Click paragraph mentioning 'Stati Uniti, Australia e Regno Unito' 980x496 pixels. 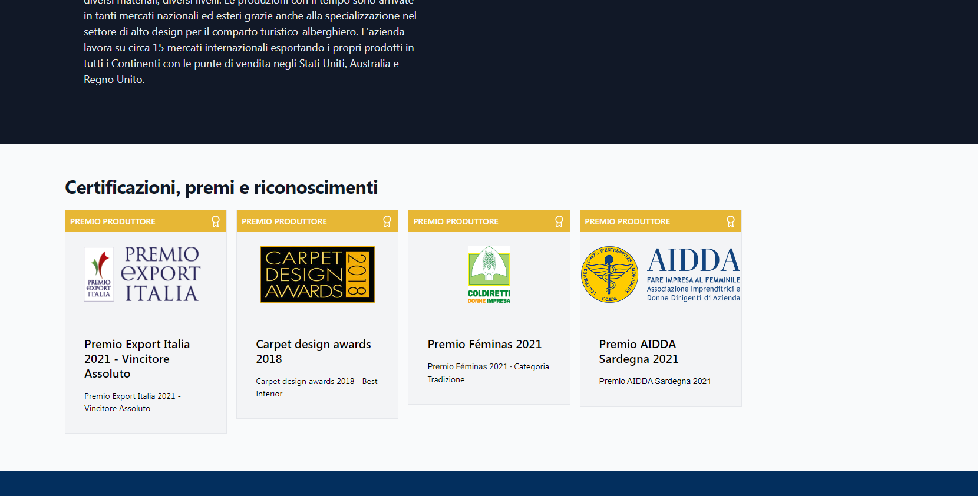point(250,43)
